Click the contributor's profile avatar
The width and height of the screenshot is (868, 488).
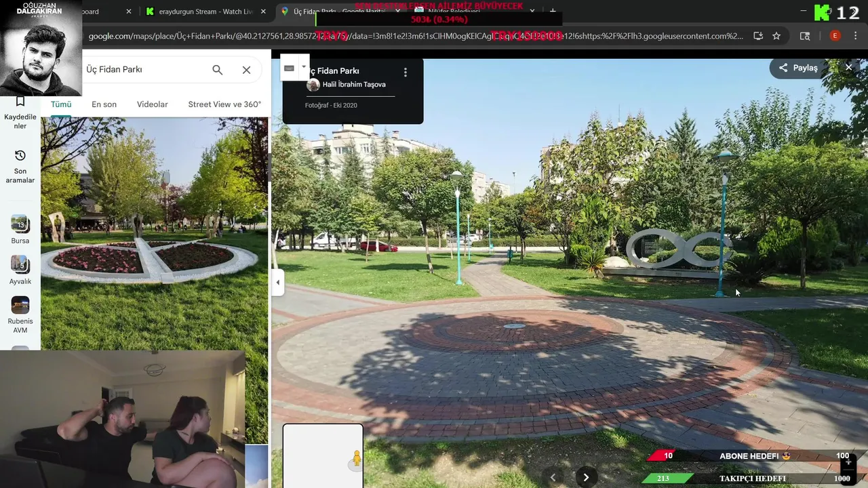(313, 85)
